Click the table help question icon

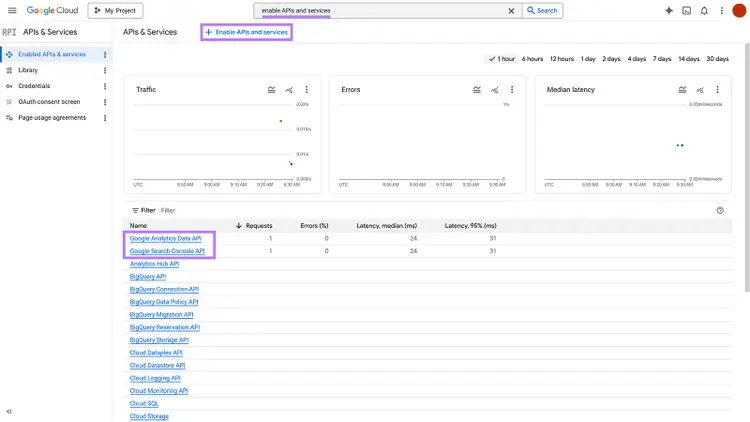coord(720,211)
